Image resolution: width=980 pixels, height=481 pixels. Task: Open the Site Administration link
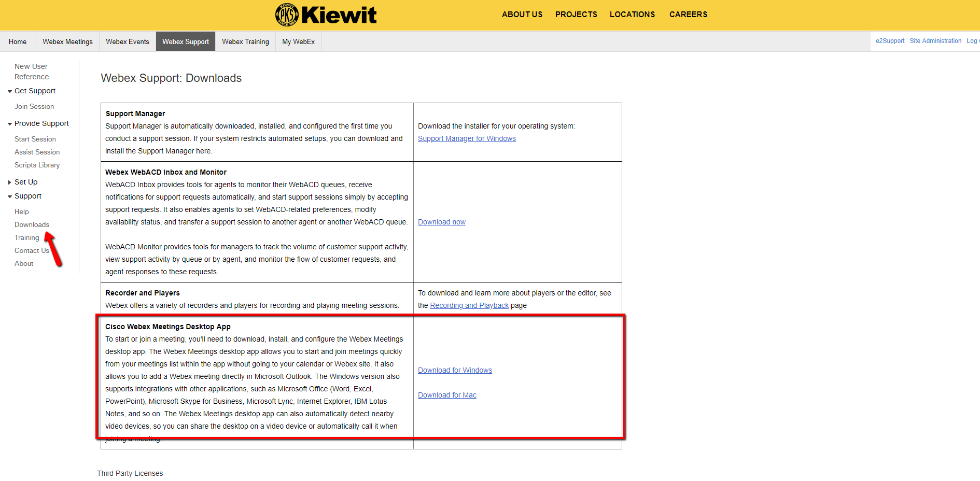click(935, 41)
